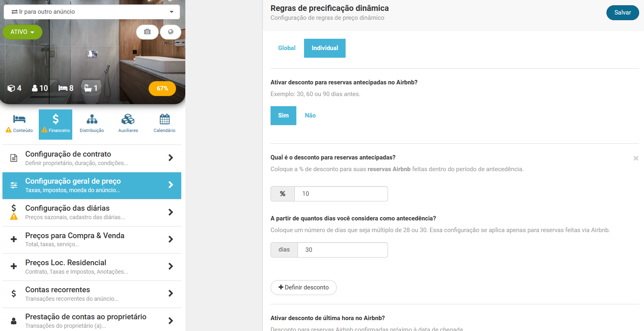Screen dimensions: 644x331
Task: Click the 67% completion progress badge
Action: pos(162,88)
